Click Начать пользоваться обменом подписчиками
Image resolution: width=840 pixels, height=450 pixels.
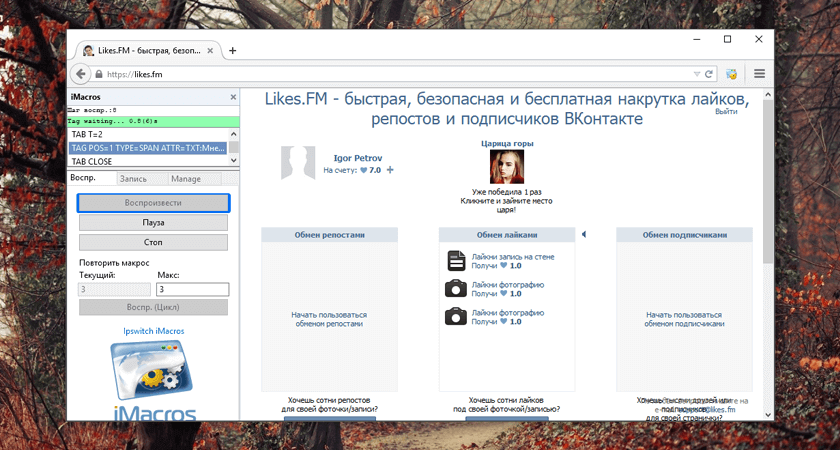(x=684, y=319)
